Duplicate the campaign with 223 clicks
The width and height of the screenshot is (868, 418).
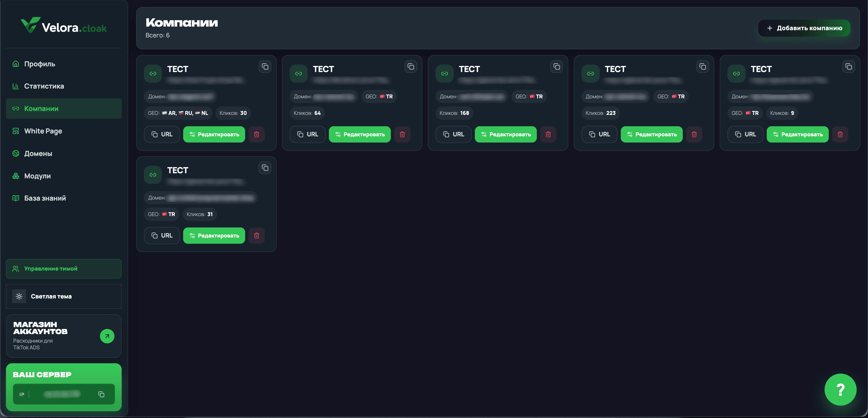coord(703,67)
